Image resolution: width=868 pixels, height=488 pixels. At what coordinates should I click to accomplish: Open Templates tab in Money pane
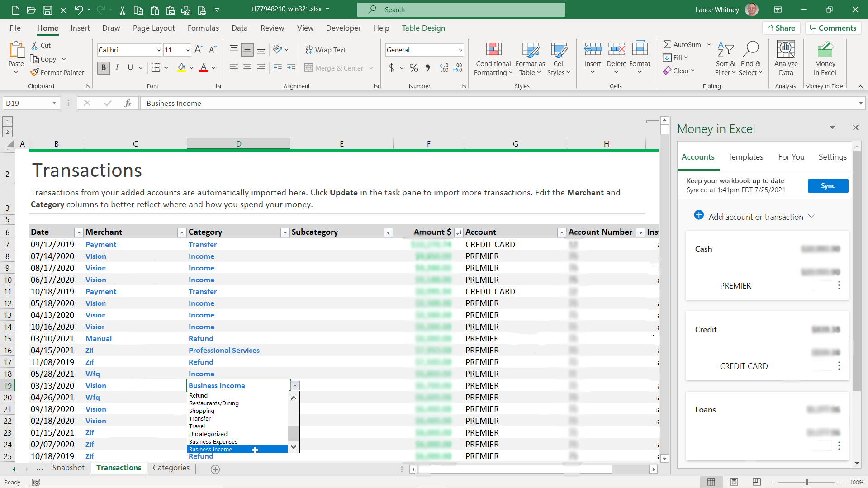pos(745,157)
